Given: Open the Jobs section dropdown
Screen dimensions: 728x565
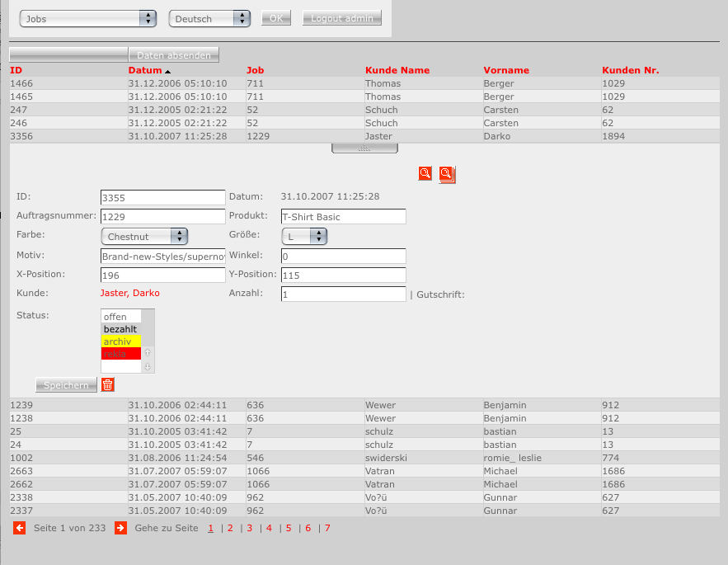Looking at the screenshot, I should pyautogui.click(x=88, y=18).
